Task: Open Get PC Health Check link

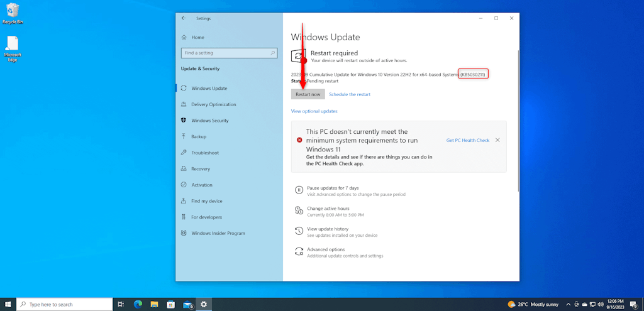Action: (468, 140)
